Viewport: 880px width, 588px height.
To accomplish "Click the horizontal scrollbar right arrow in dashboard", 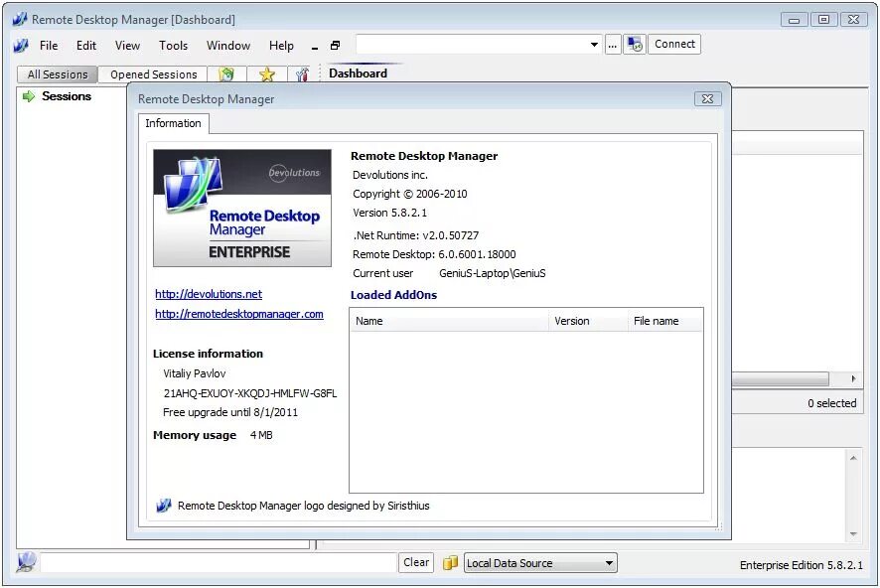I will (x=853, y=378).
